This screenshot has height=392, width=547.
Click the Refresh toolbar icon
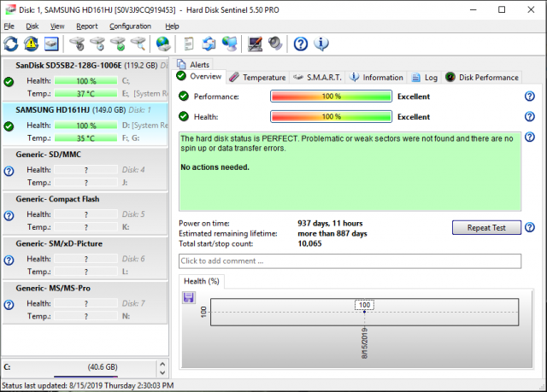[11, 44]
